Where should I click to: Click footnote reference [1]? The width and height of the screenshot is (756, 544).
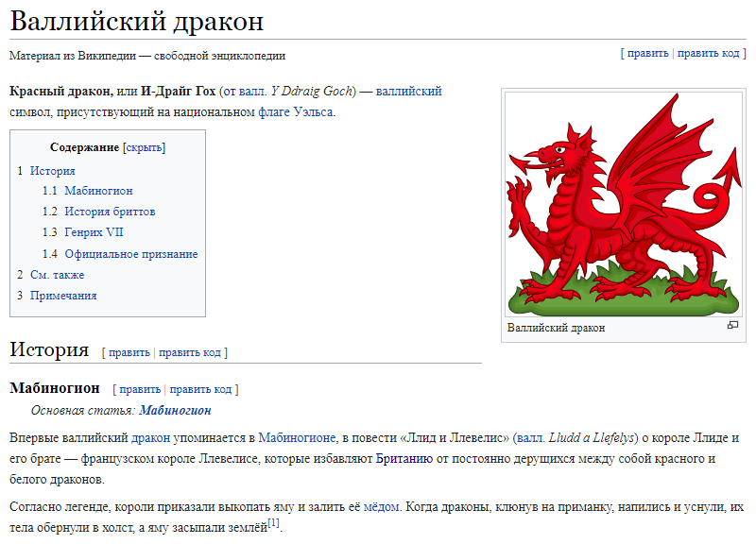273,523
